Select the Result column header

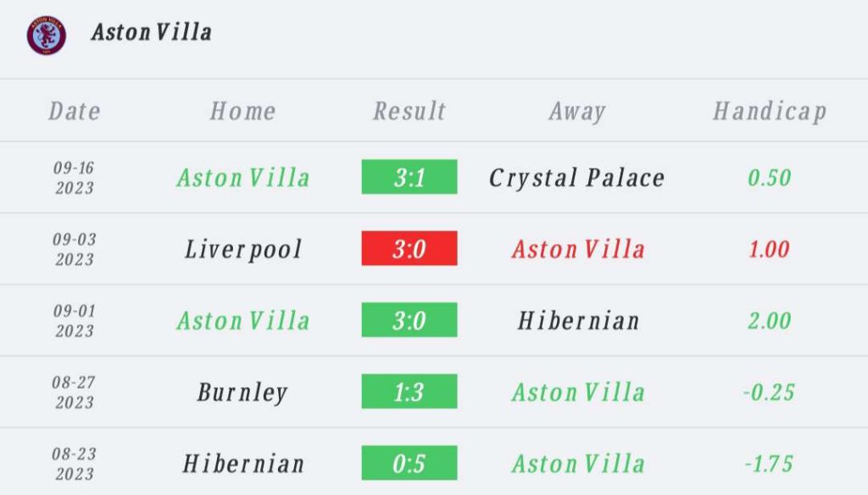409,111
